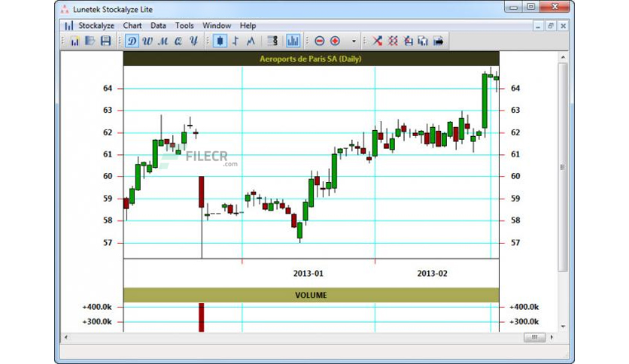Open the Chart menu
Image resolution: width=629 pixels, height=364 pixels.
point(132,26)
